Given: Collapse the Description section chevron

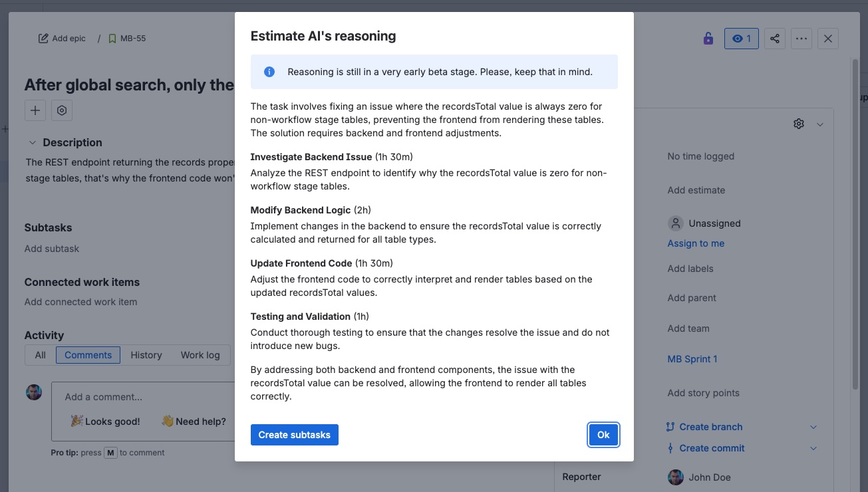Looking at the screenshot, I should (x=32, y=142).
